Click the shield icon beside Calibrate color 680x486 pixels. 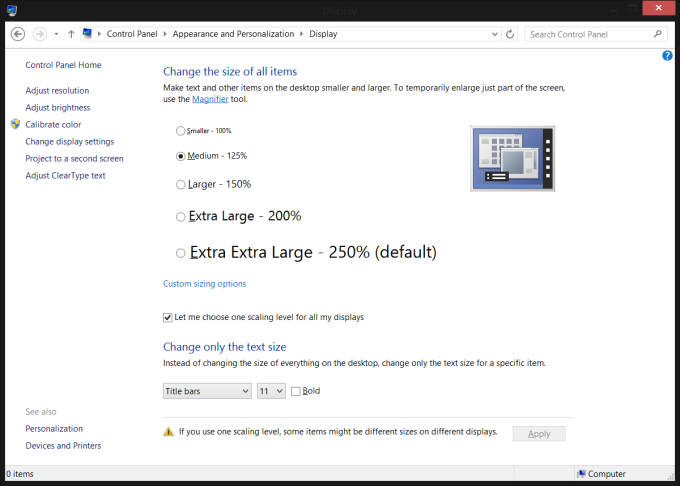point(16,124)
